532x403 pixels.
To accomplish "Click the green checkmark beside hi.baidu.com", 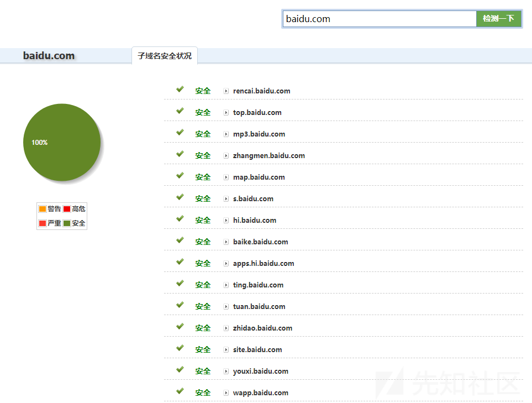I will 180,218.
